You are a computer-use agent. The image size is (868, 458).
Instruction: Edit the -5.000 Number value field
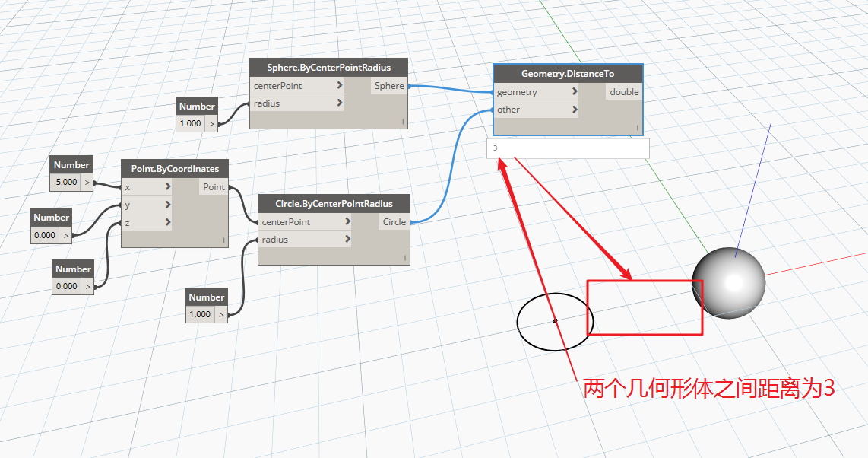point(65,182)
